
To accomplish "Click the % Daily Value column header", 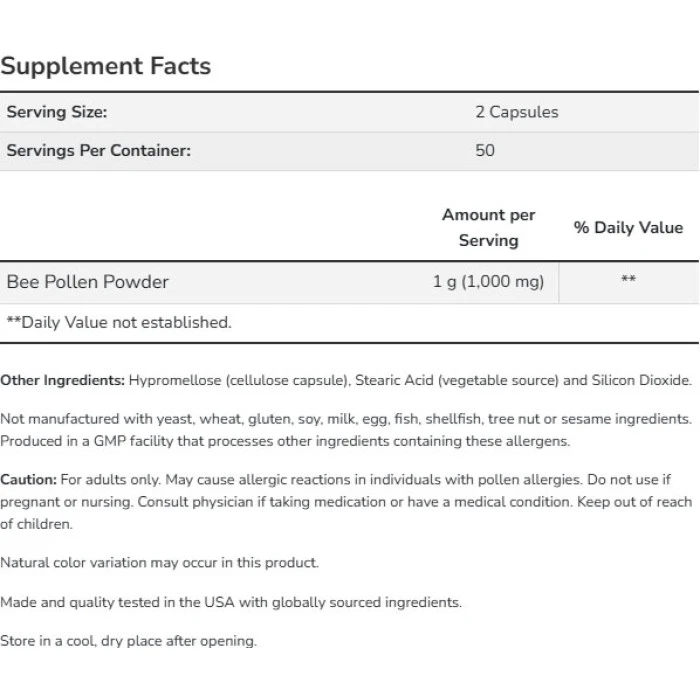I will pos(628,228).
